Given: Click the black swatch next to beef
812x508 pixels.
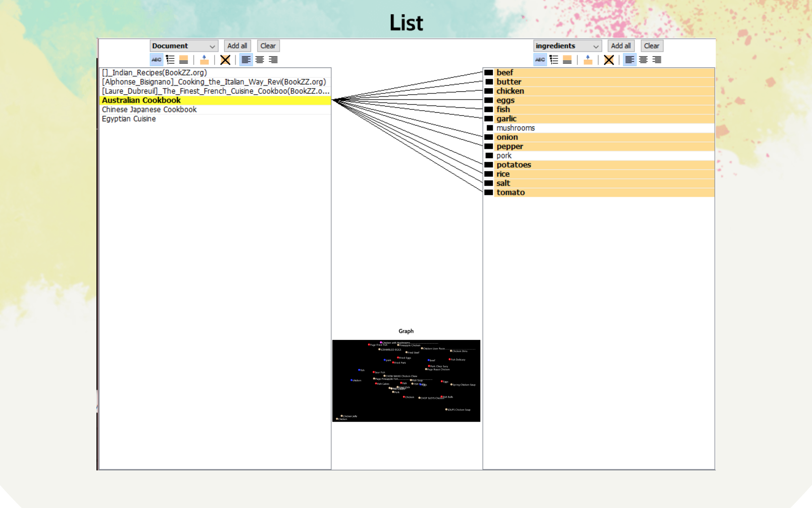Looking at the screenshot, I should click(489, 73).
